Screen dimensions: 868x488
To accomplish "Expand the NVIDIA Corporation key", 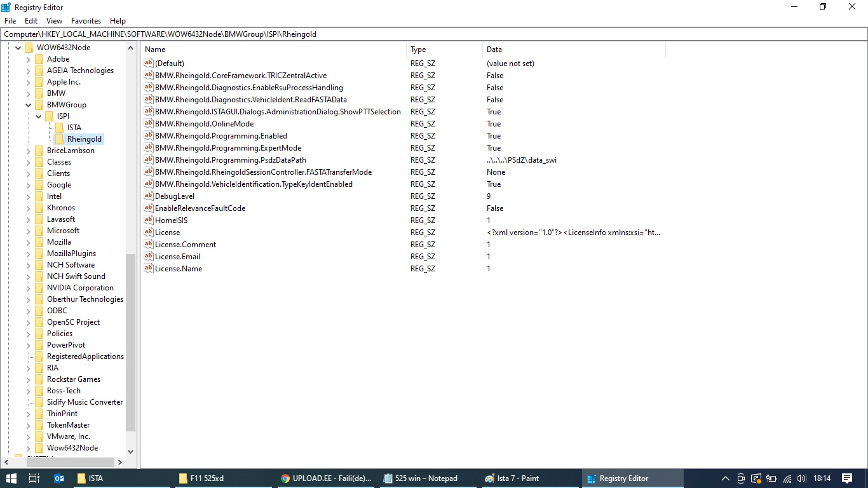I will point(28,288).
